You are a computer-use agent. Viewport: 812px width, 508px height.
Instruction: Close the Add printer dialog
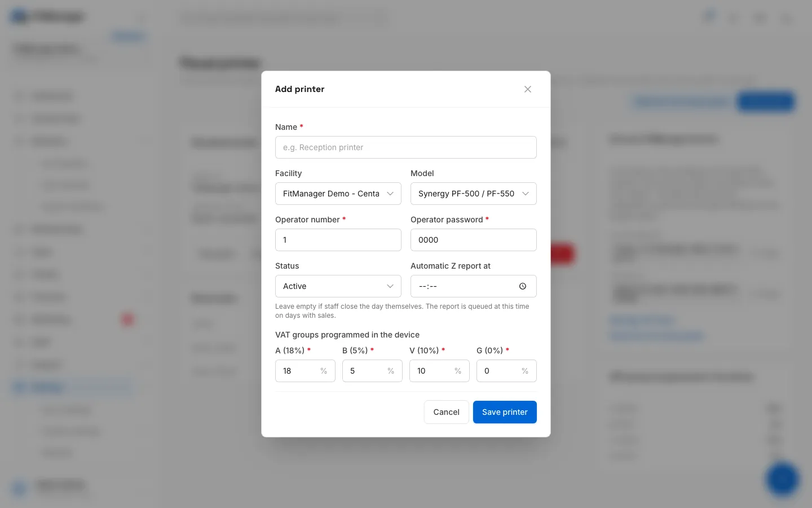528,89
